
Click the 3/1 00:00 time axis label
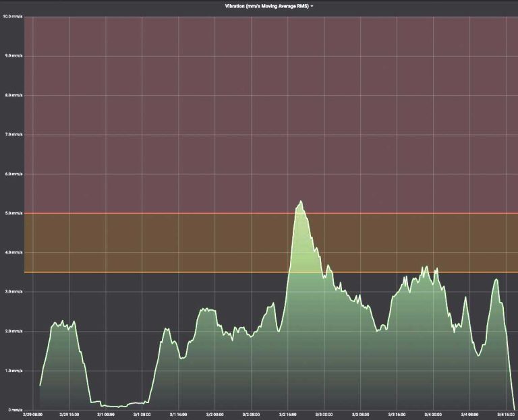click(107, 416)
